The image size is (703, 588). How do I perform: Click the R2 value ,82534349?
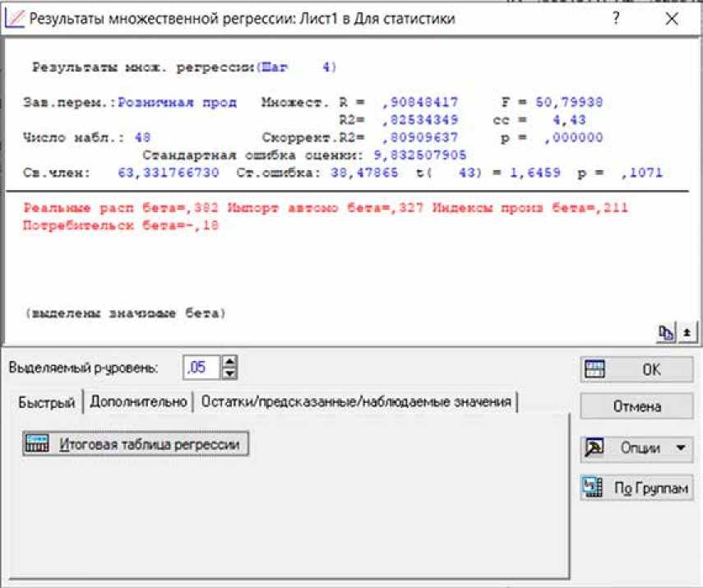[420, 120]
